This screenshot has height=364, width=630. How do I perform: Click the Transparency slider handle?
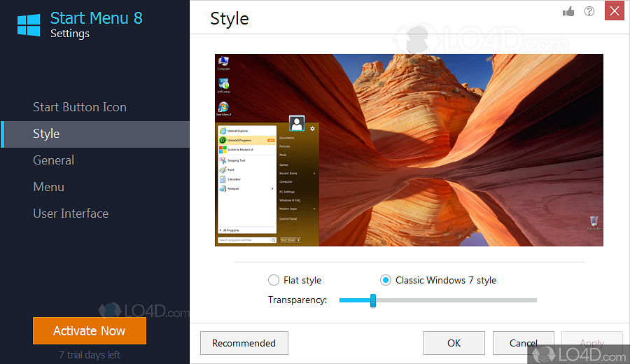pos(373,300)
